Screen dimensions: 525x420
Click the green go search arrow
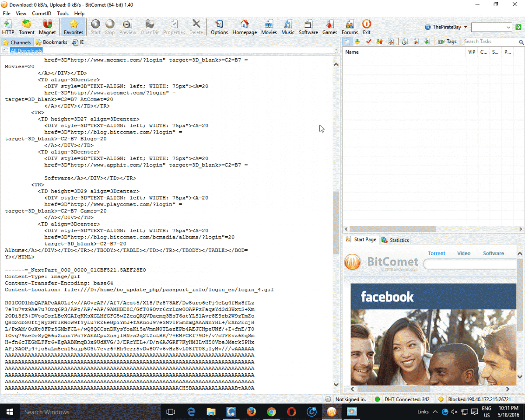click(x=518, y=27)
